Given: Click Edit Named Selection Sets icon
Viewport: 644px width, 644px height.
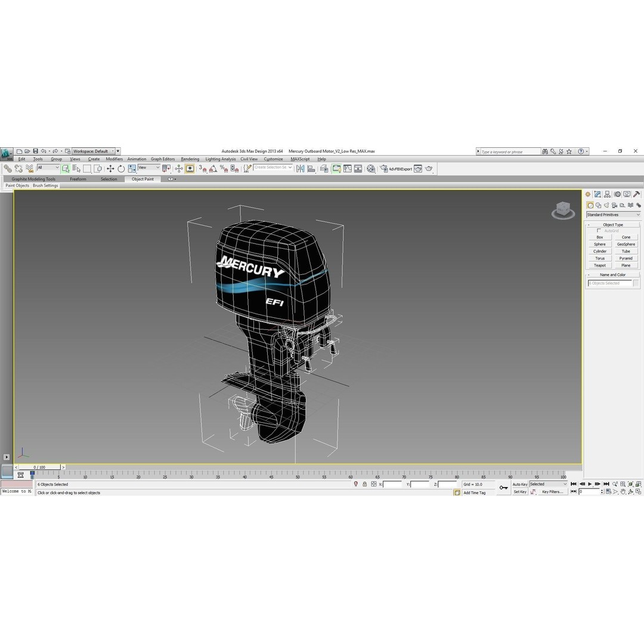Looking at the screenshot, I should click(x=247, y=168).
